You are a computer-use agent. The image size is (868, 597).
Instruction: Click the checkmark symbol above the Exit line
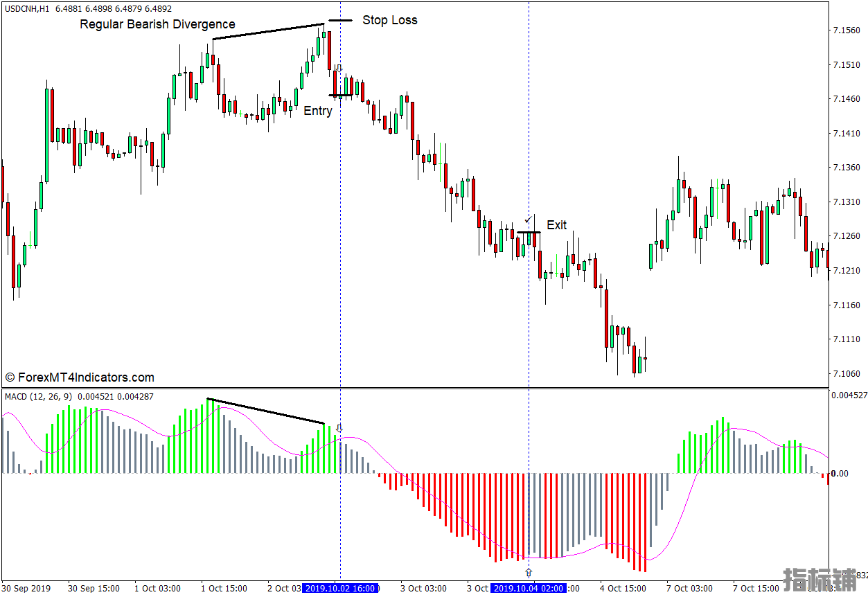(528, 220)
